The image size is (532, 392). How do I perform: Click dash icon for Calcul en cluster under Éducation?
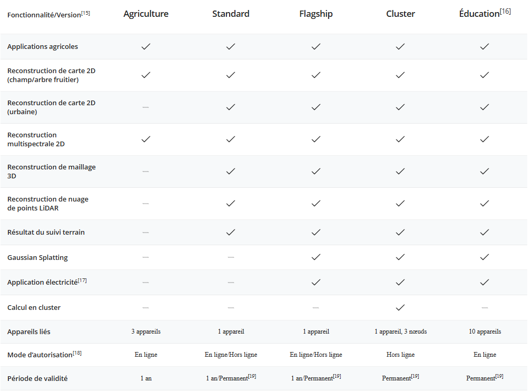[x=485, y=307]
